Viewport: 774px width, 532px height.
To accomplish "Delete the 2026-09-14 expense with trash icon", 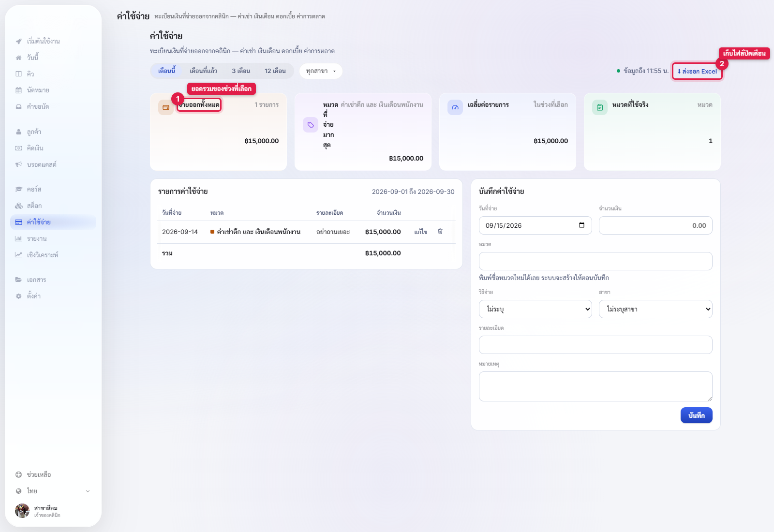I will (440, 232).
